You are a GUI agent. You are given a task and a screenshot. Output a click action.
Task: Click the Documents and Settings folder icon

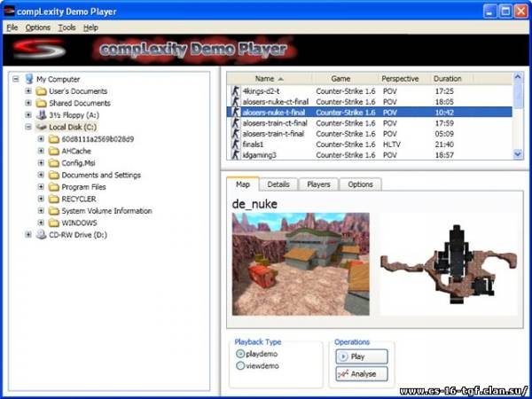[x=53, y=175]
